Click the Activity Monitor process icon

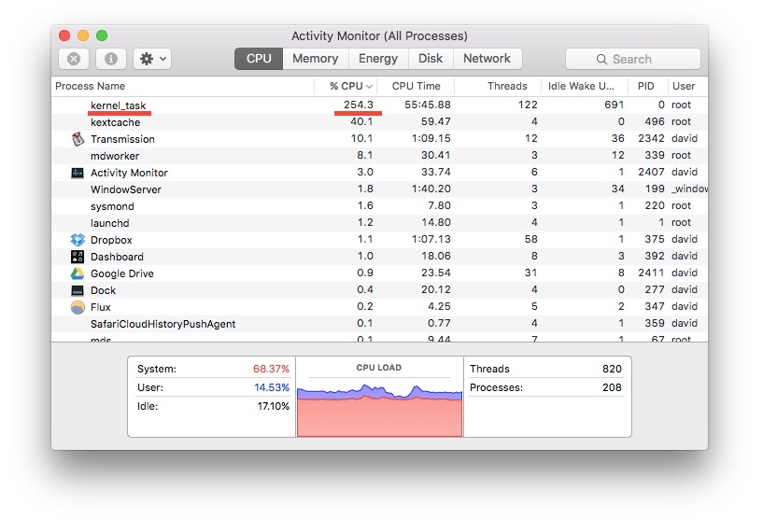[78, 173]
